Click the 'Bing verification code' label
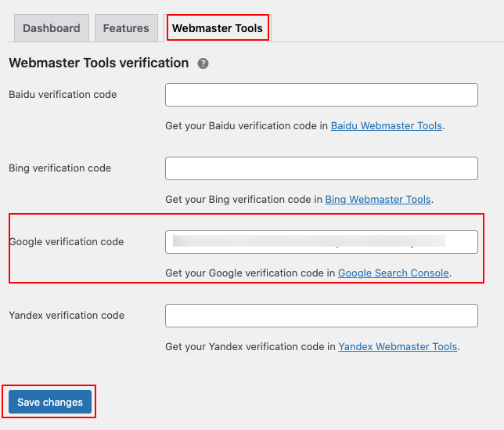Image resolution: width=504 pixels, height=430 pixels. (x=59, y=168)
